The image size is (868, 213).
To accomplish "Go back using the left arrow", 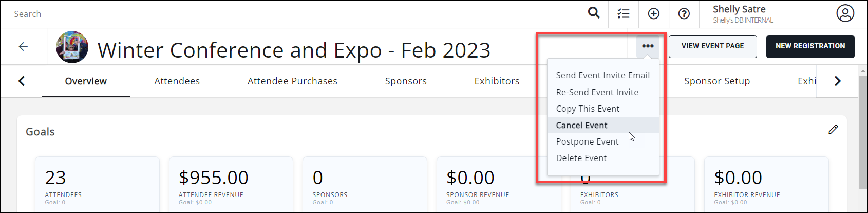I will pyautogui.click(x=23, y=47).
